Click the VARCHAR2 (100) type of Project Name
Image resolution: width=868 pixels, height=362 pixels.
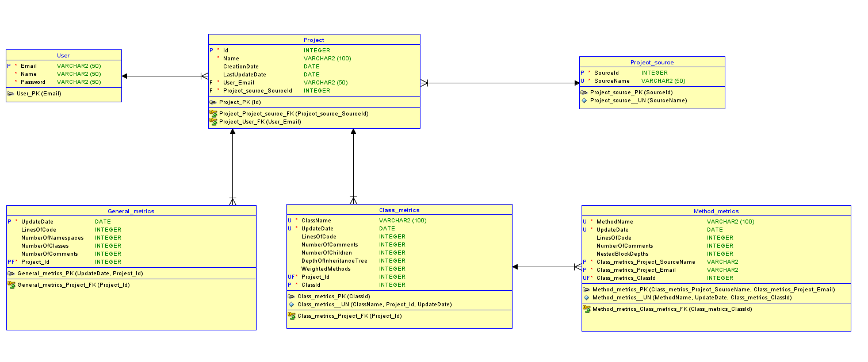[x=327, y=59]
